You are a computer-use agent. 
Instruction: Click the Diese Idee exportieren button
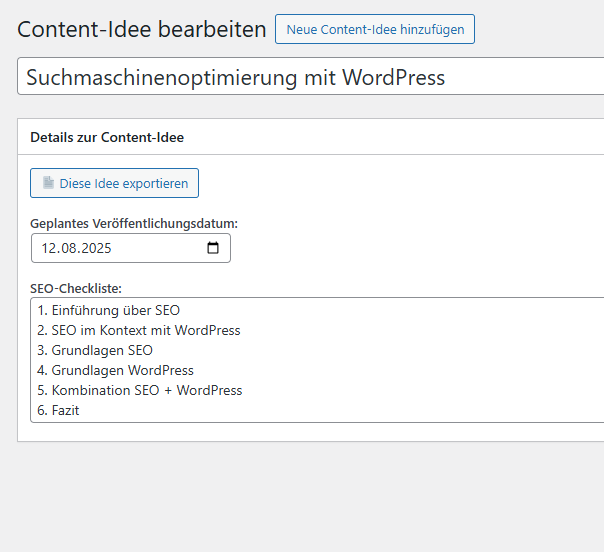click(x=115, y=183)
